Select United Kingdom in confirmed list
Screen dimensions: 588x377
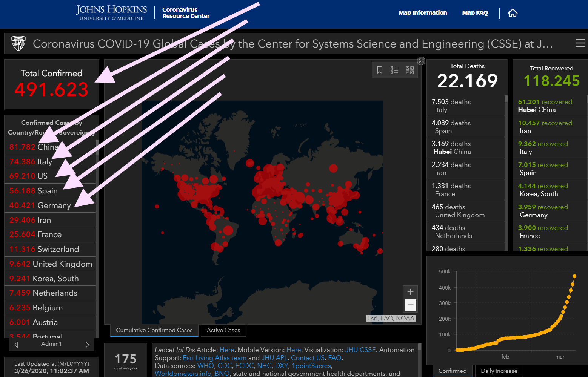tap(50, 264)
